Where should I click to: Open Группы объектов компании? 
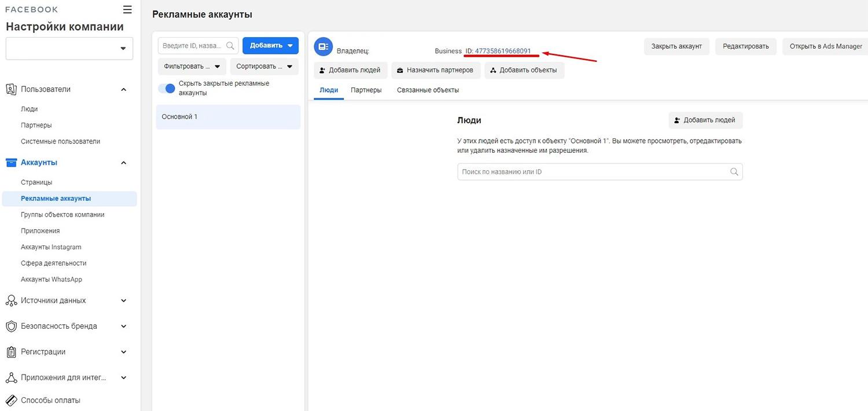click(62, 215)
